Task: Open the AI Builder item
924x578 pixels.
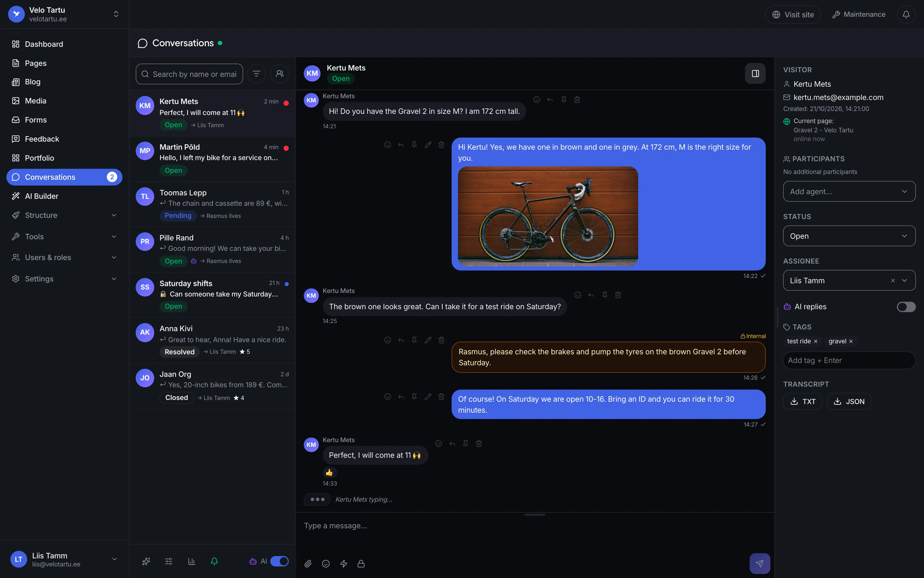Action: click(64, 196)
